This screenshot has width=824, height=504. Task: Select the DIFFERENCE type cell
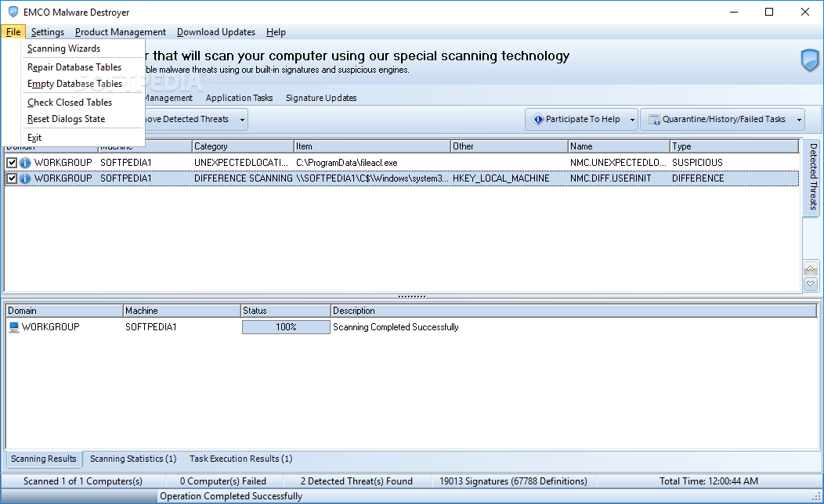click(698, 178)
